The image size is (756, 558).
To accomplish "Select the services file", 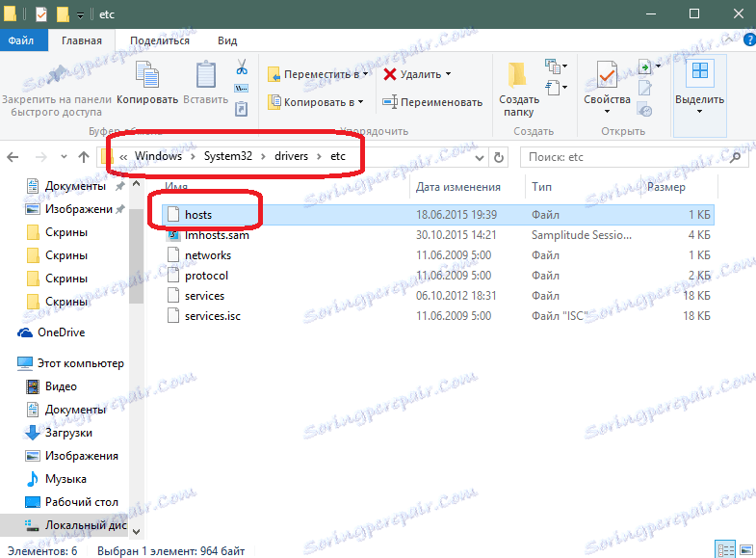I will tap(438, 296).
